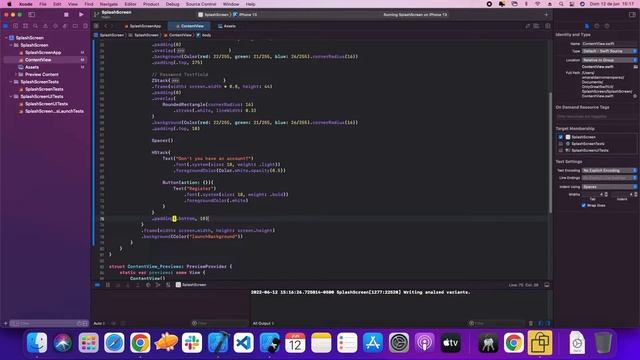Open the Editor menu
Screen dimensions: 640x360
[130, 4]
